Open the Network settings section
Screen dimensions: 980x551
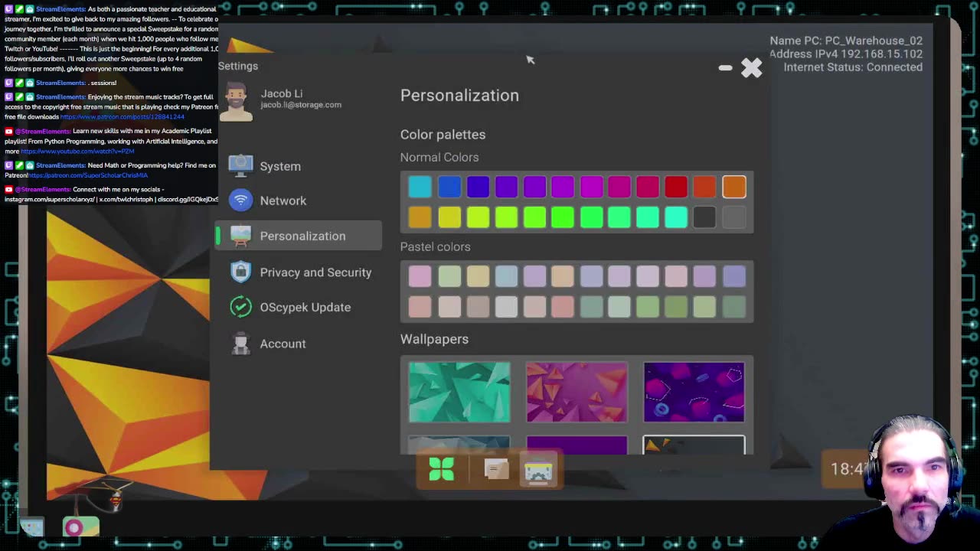(299, 201)
